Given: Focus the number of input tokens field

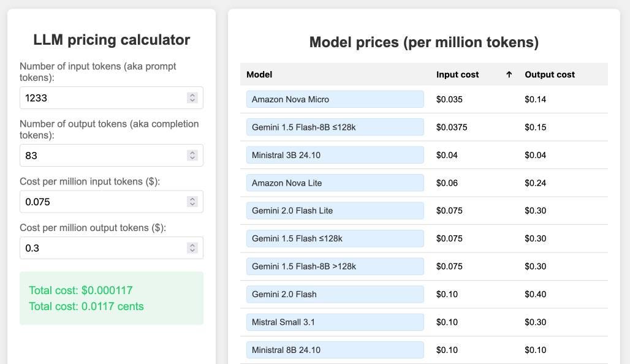Looking at the screenshot, I should pos(112,97).
